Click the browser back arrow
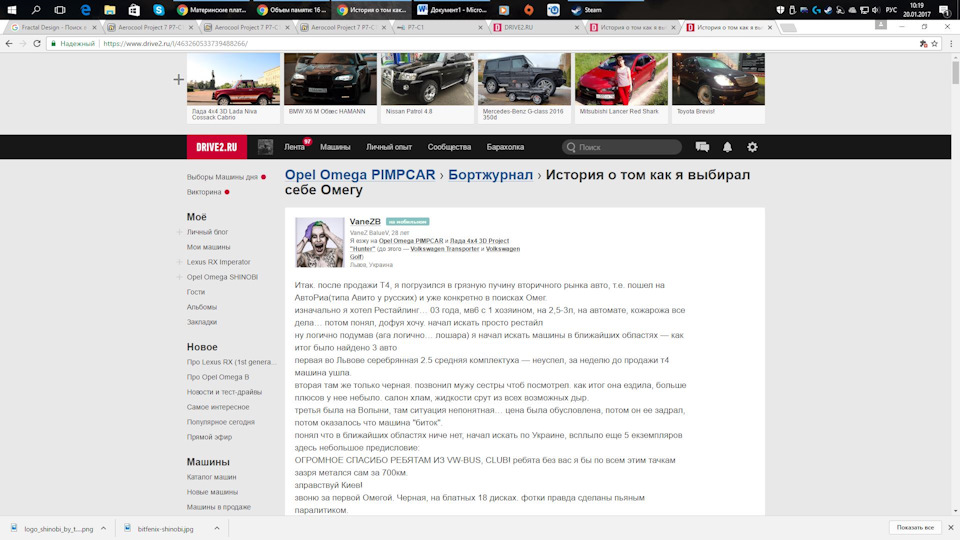Screen dimensions: 960x540 [9, 43]
